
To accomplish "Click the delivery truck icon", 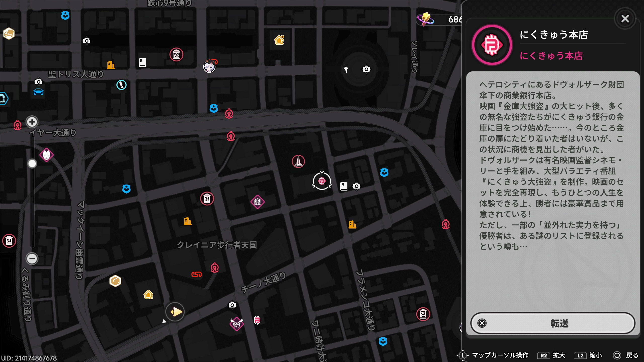I will [x=9, y=33].
